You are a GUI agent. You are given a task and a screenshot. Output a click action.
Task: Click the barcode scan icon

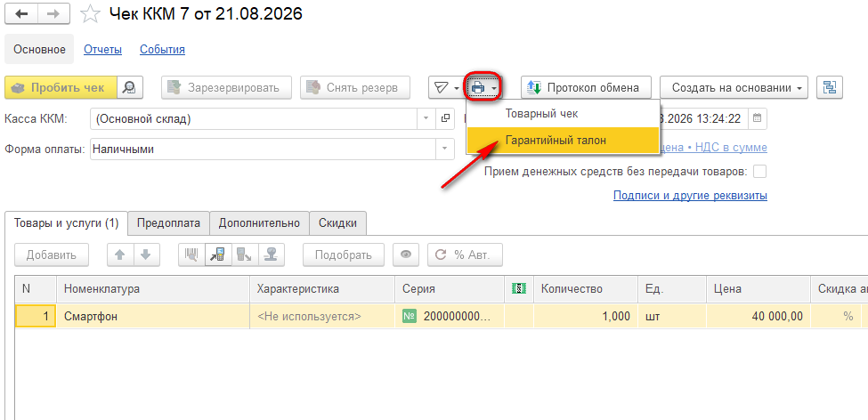point(191,254)
